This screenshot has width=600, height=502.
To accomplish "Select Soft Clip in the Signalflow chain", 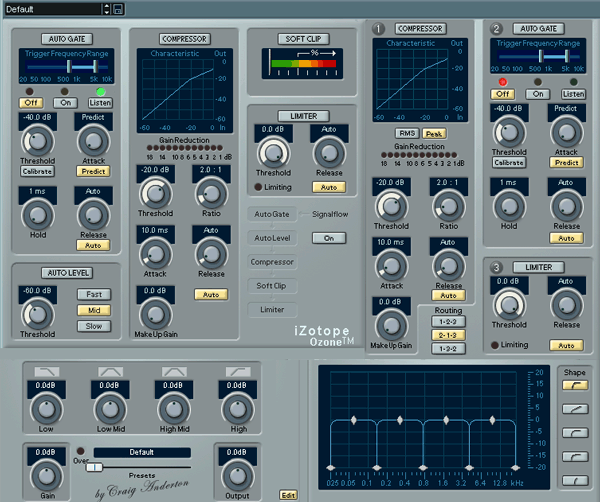I will click(x=272, y=286).
